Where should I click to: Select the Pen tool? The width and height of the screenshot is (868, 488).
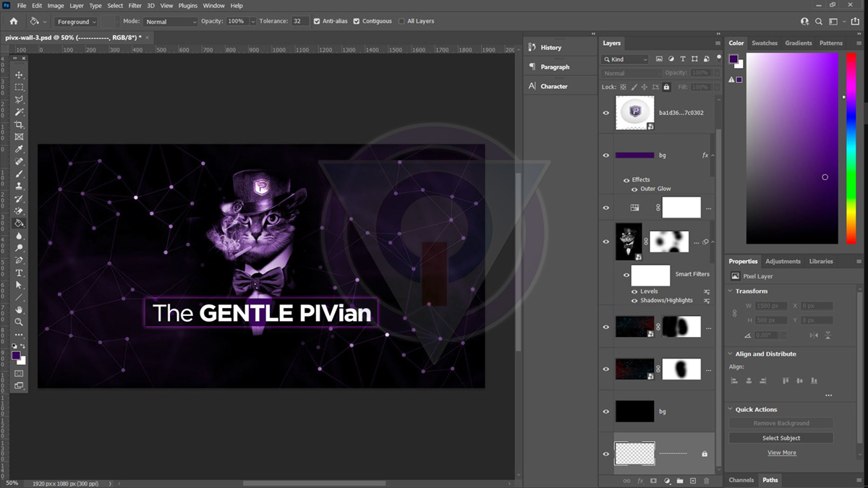[20, 260]
